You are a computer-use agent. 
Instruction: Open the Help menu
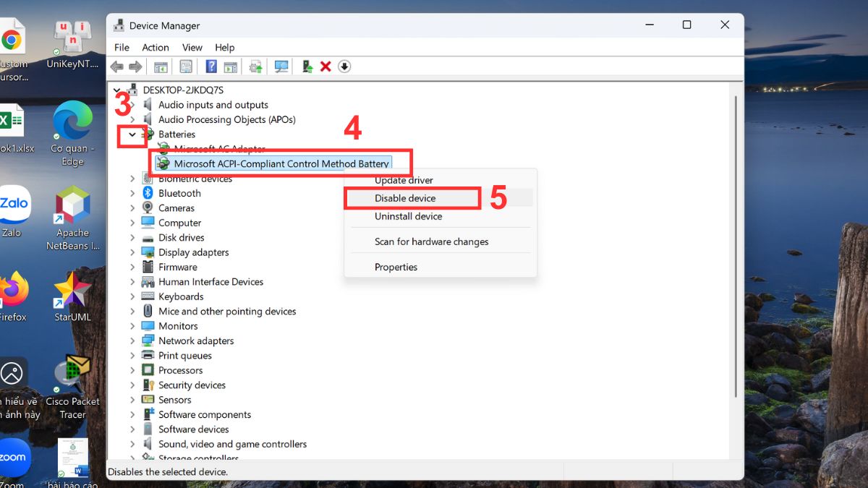(224, 47)
